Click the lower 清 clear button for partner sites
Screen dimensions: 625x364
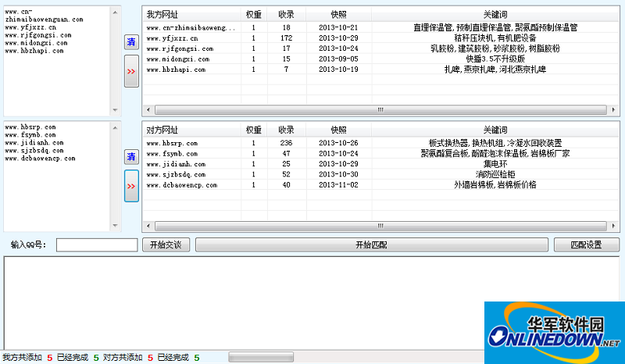(x=131, y=157)
